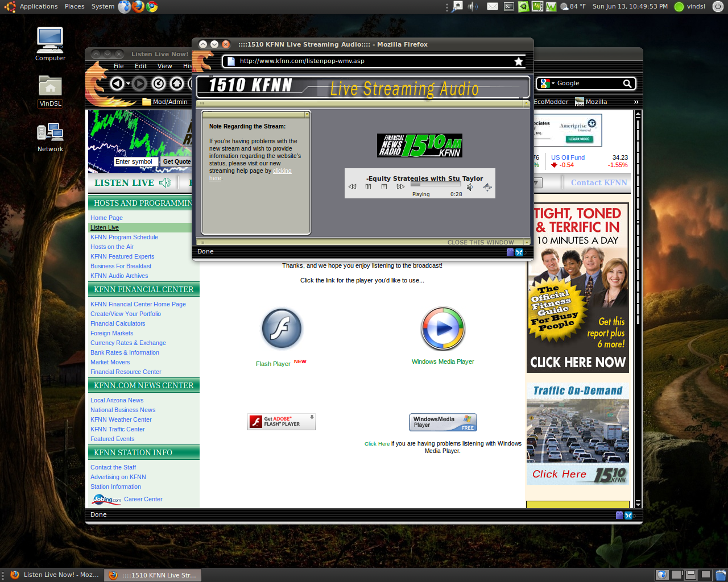Open the Flash Player text link

(x=273, y=364)
